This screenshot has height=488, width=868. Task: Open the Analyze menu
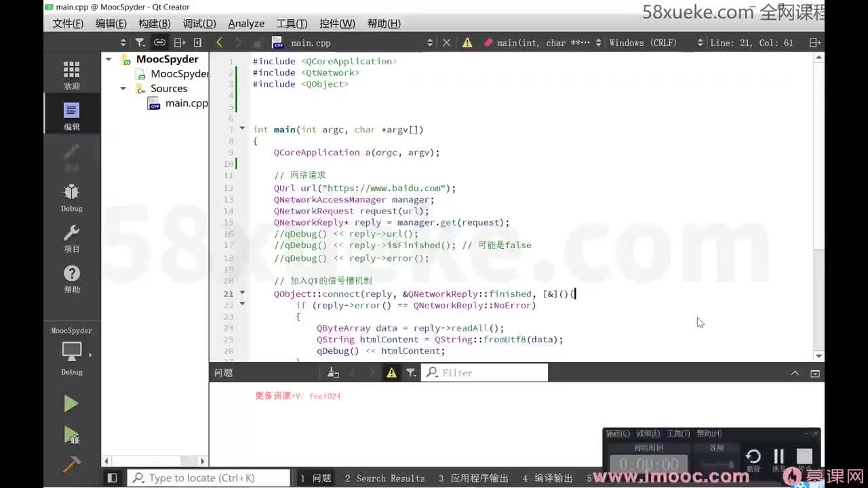pos(246,23)
